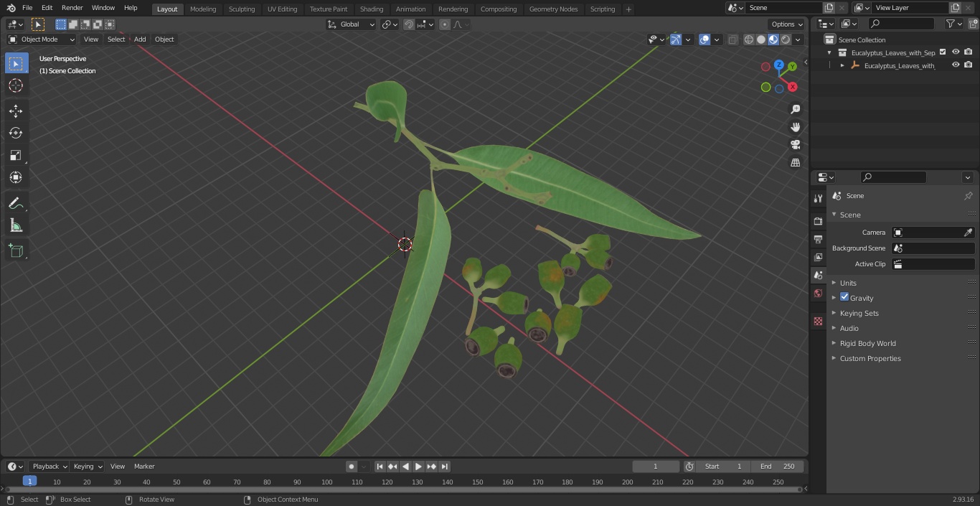The image size is (980, 506).
Task: Toggle viewport gizmos display
Action: (676, 39)
